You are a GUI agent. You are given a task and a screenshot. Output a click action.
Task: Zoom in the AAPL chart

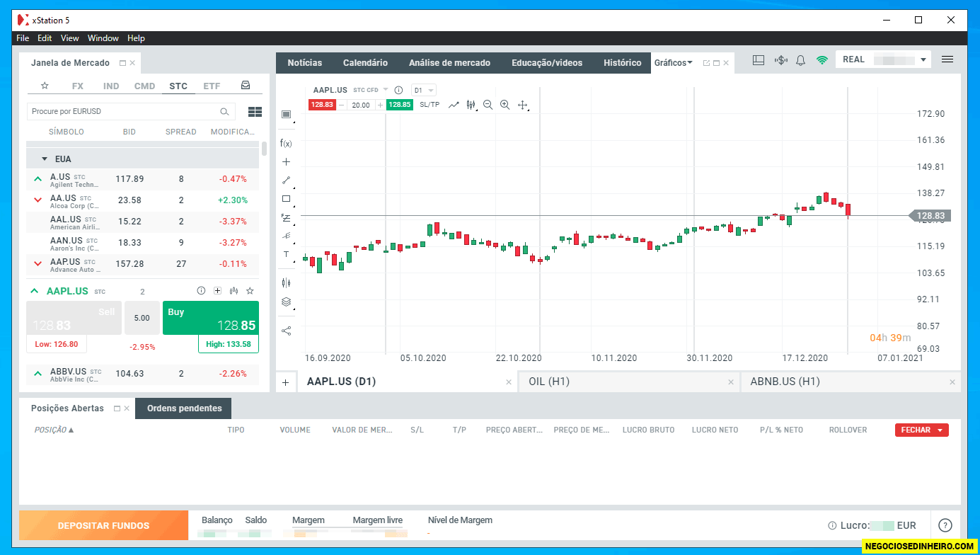(505, 105)
